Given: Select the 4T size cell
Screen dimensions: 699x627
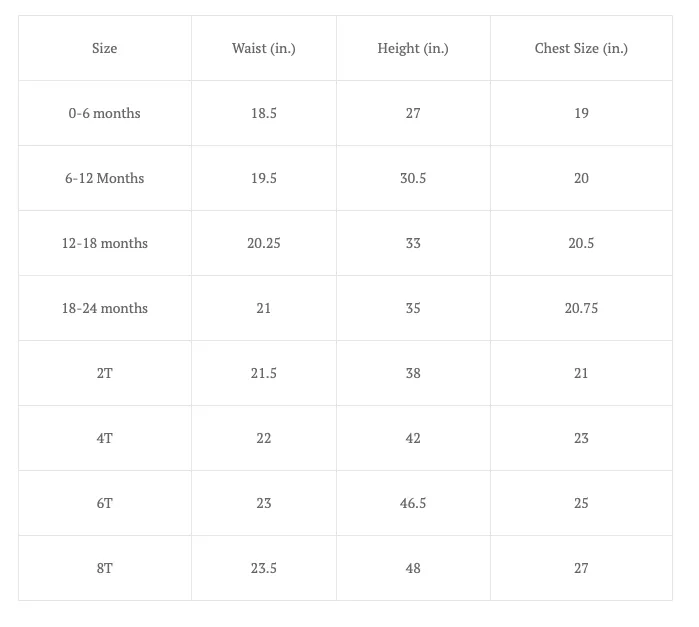Looking at the screenshot, I should pyautogui.click(x=105, y=438).
